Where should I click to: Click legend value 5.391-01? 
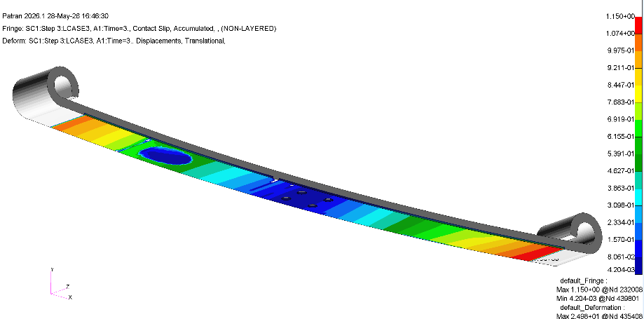click(x=620, y=154)
